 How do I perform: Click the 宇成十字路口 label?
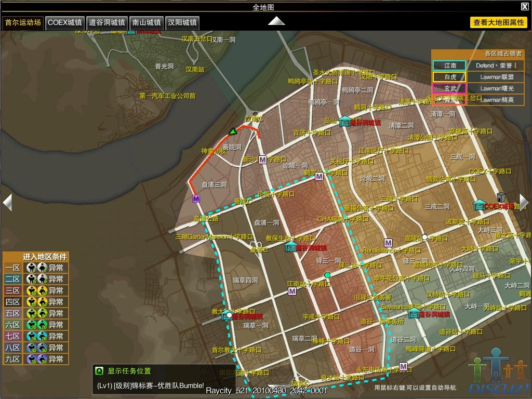[x=321, y=316]
